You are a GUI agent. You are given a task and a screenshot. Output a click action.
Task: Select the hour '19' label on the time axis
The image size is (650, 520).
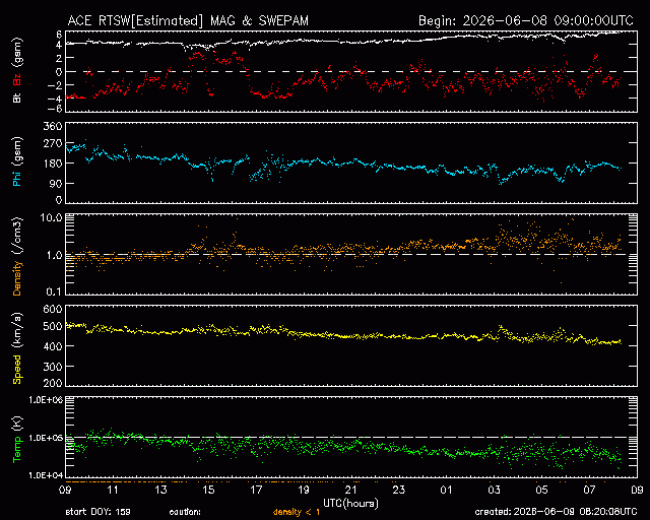click(x=304, y=490)
